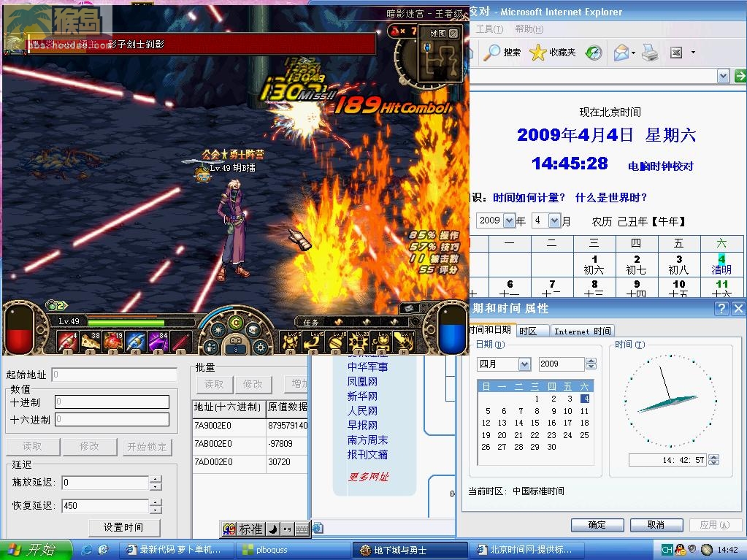747x560 pixels.
Task: Use the purple item in quick slot 5
Action: [x=158, y=342]
